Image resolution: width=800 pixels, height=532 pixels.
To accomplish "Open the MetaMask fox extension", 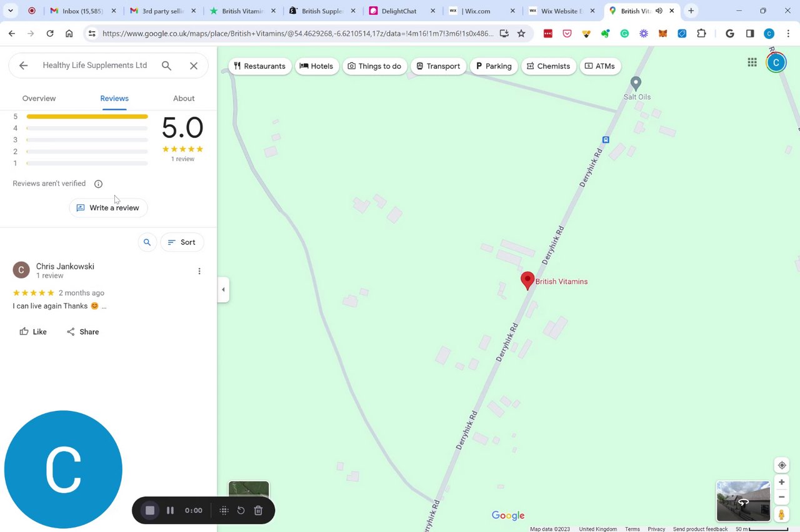I will (662, 34).
